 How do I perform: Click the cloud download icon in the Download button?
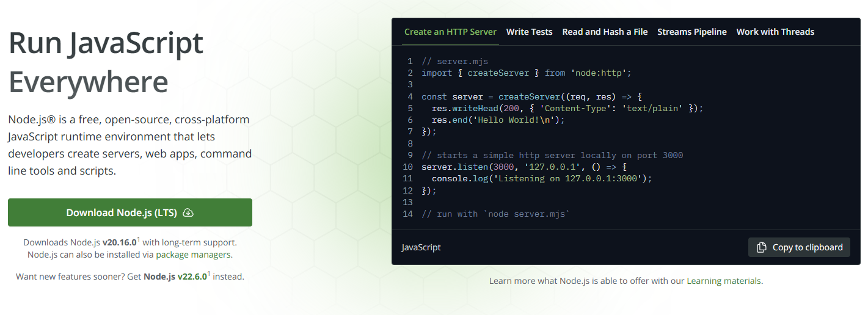[x=188, y=212]
